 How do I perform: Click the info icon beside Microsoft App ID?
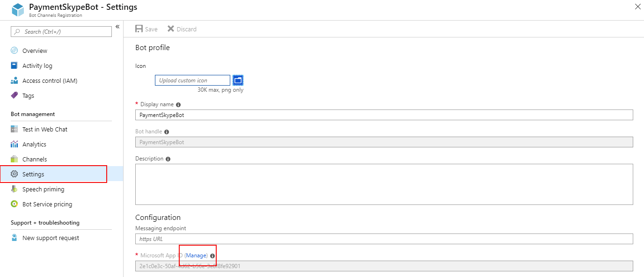pos(212,256)
